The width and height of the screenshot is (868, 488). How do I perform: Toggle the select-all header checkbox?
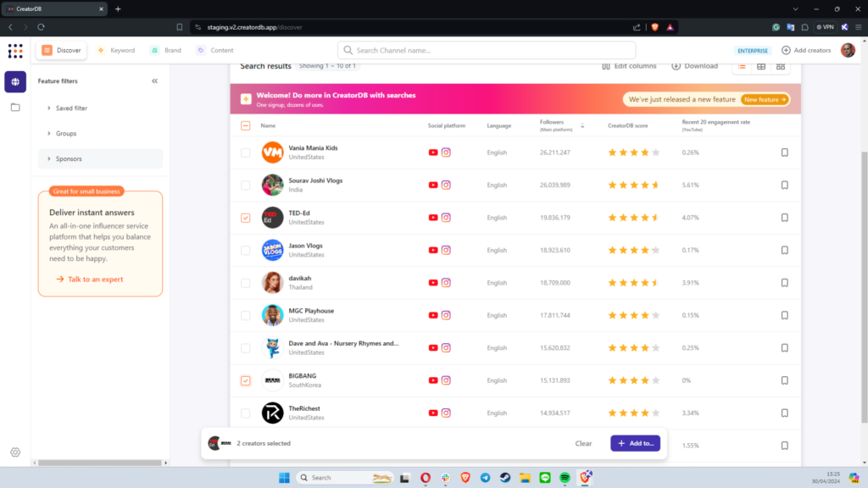245,125
